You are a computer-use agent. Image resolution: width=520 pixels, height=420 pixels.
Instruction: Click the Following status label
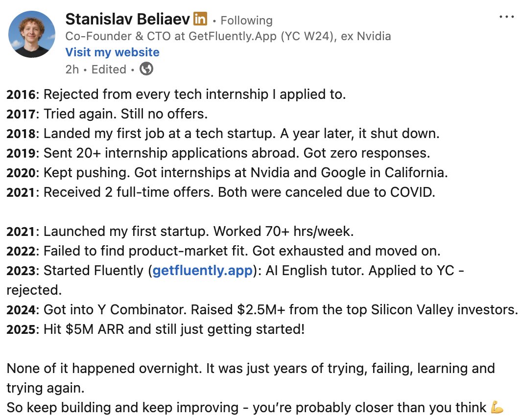[x=246, y=21]
